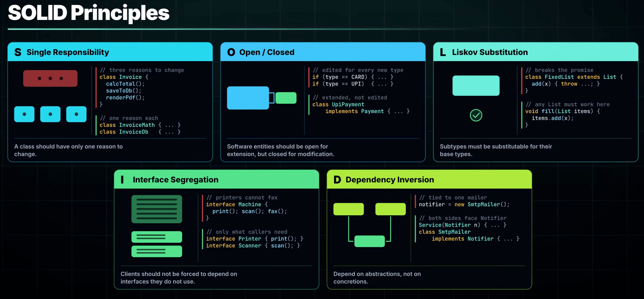644x299 pixels.
Task: Click the letter S badge in Single Responsibility header
Action: click(x=18, y=52)
